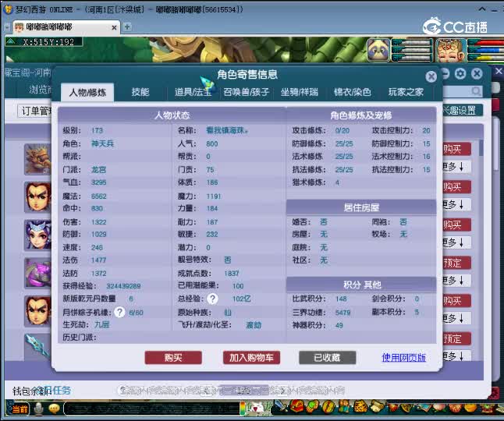Open the 道具/法宝 tab
Screen dimensions: 504x421
point(193,92)
